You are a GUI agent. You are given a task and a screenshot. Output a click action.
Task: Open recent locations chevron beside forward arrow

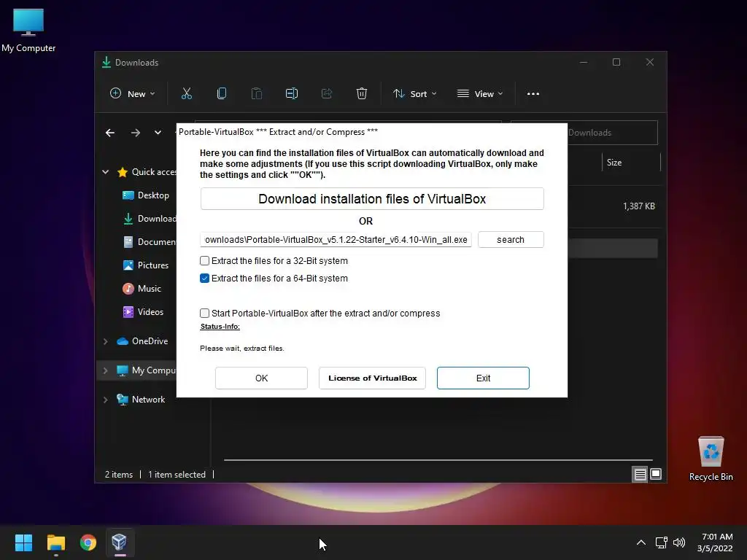pyautogui.click(x=158, y=133)
